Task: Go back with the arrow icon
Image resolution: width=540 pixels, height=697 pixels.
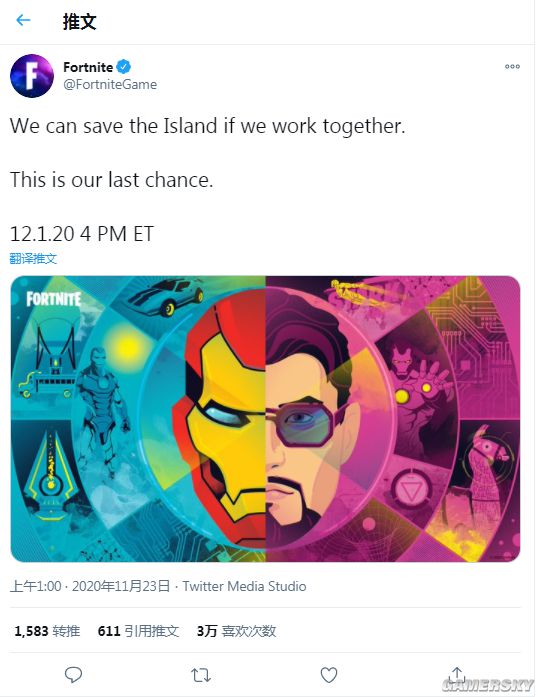Action: point(23,20)
